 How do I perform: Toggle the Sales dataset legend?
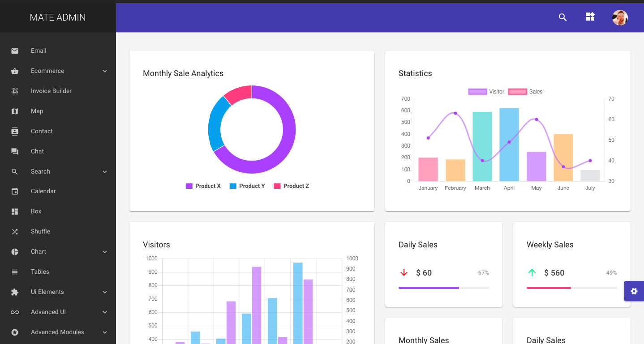click(x=525, y=92)
